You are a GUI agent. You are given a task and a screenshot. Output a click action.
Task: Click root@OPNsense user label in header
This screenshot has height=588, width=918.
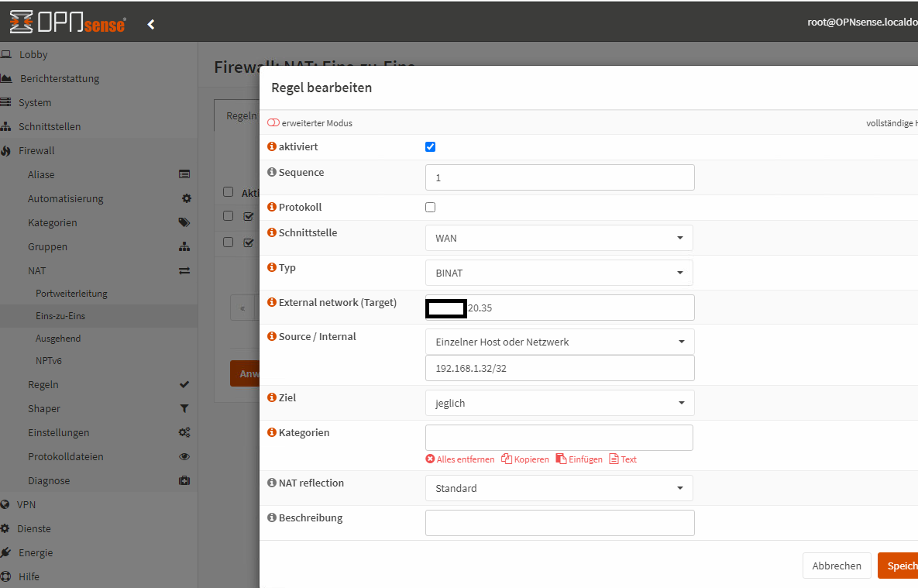(x=862, y=22)
